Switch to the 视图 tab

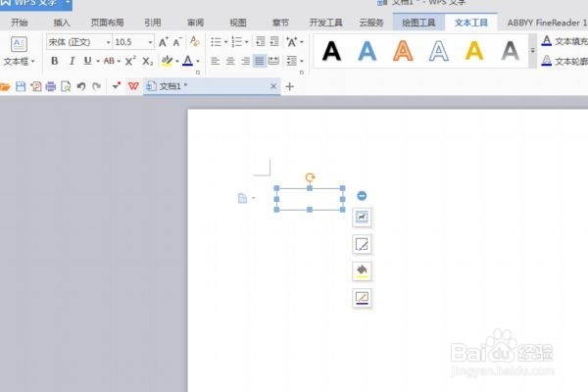pyautogui.click(x=238, y=23)
